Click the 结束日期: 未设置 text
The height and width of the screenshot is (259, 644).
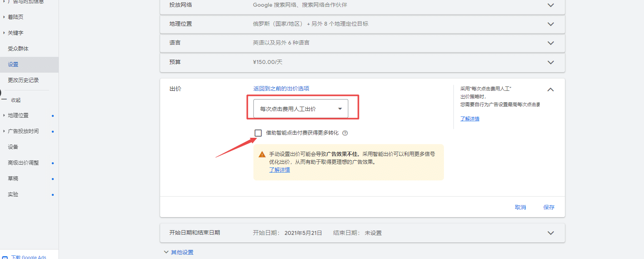[357, 233]
